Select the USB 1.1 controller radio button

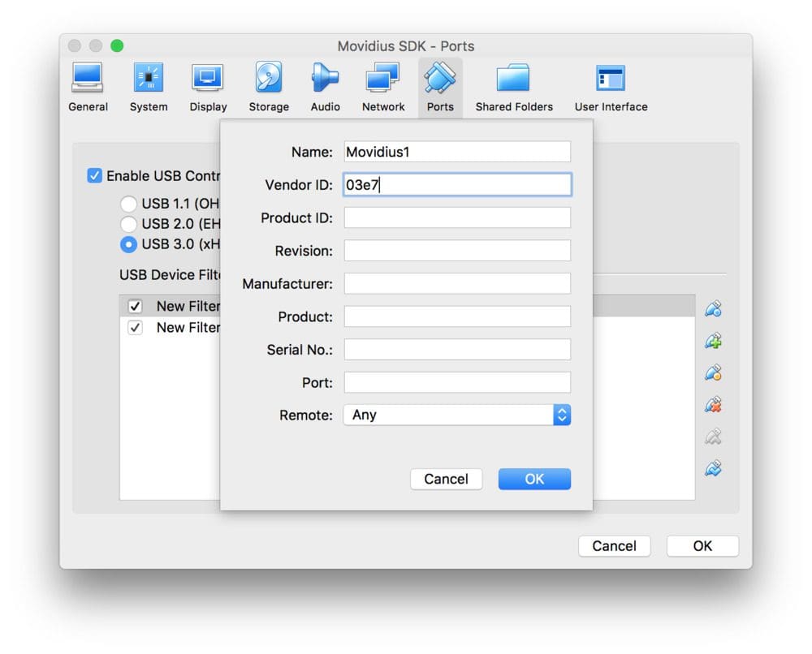tap(128, 204)
